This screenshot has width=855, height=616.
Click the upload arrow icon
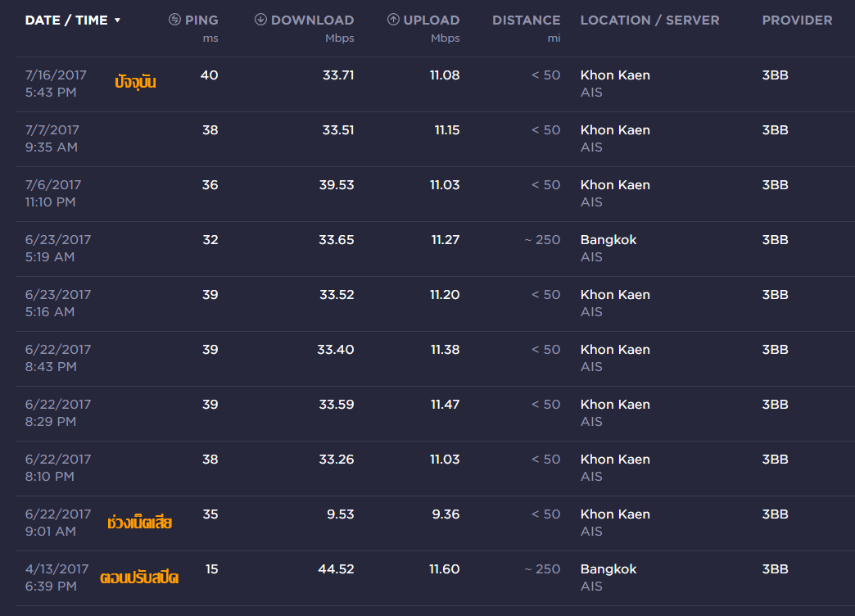(393, 20)
